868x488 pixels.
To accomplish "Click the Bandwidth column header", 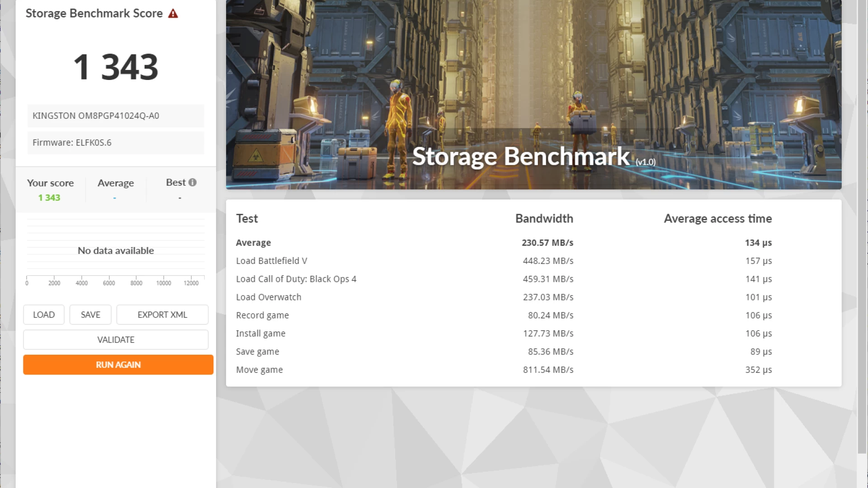I will [x=544, y=219].
